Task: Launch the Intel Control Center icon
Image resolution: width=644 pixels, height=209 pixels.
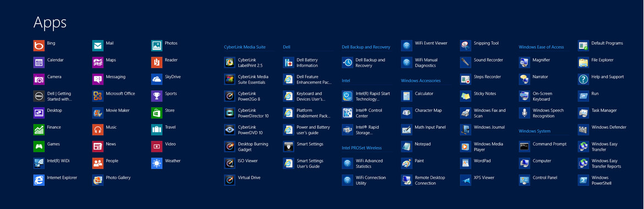Action: [x=347, y=113]
